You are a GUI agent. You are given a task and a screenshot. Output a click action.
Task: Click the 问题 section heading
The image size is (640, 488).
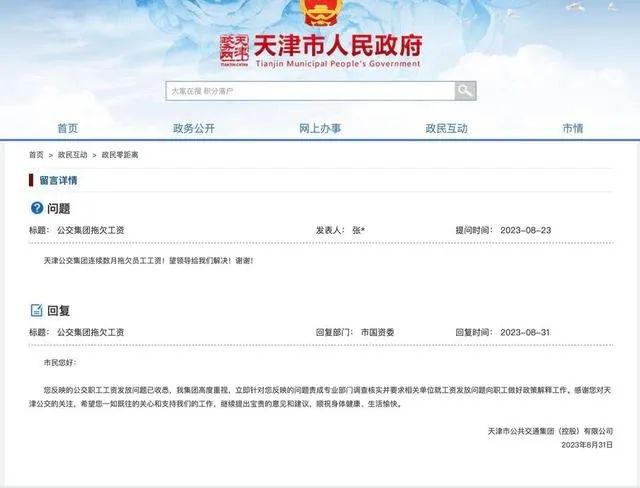(58, 209)
